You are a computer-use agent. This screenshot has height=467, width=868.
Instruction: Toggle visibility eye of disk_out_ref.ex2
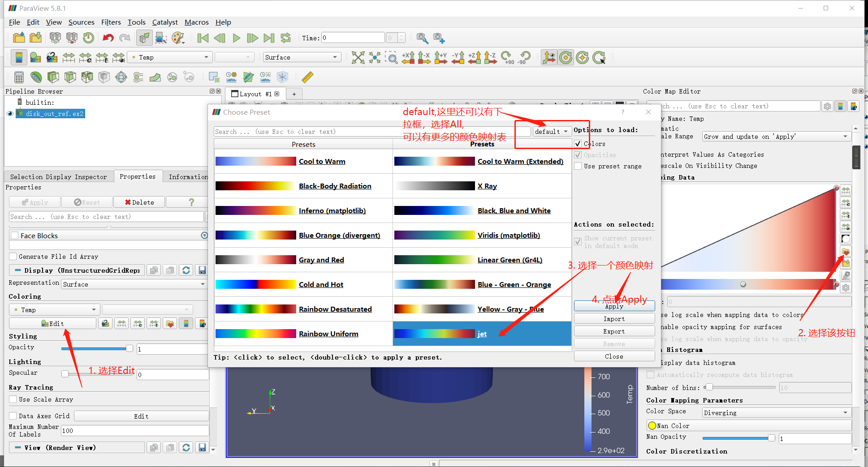pyautogui.click(x=10, y=113)
